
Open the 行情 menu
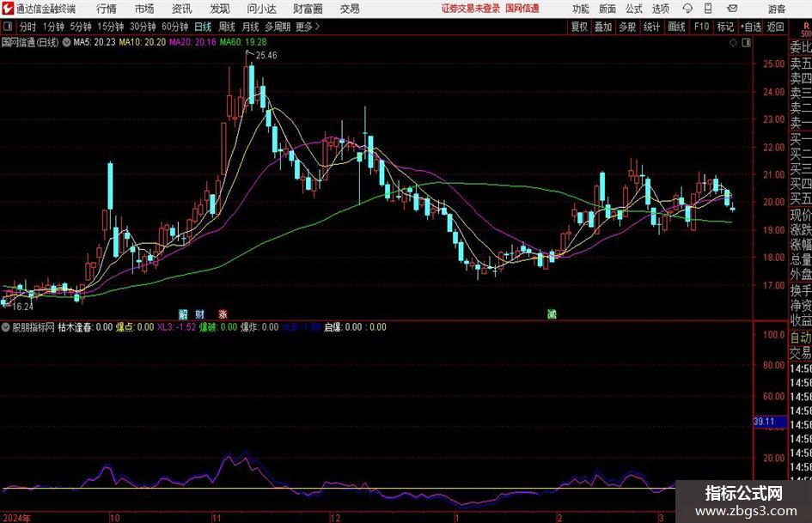pos(107,9)
